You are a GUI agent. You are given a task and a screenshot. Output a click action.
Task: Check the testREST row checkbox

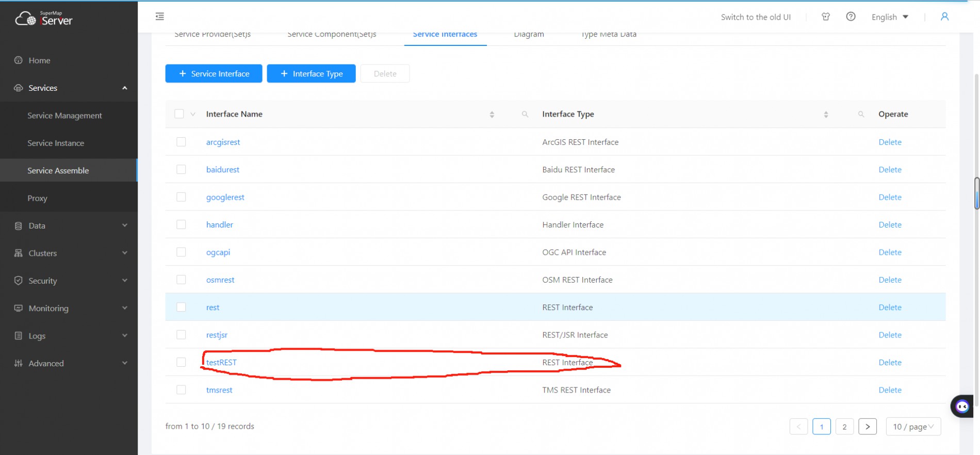(181, 362)
